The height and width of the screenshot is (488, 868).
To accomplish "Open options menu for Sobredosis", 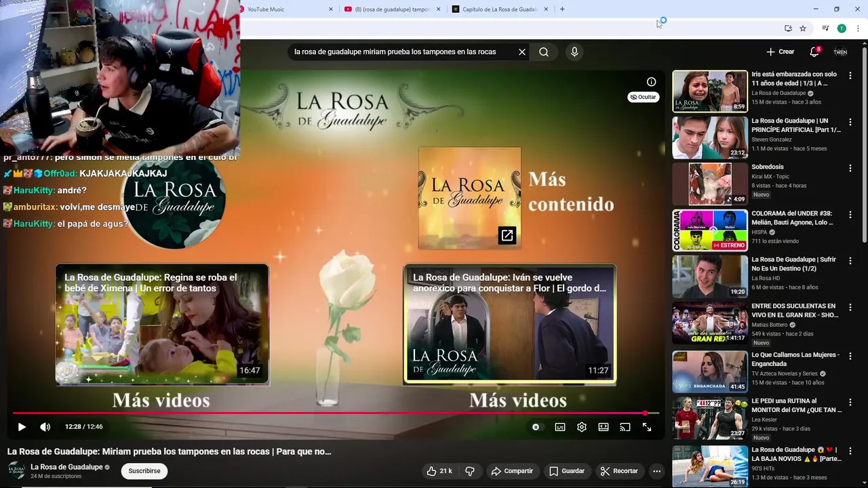I will click(x=850, y=168).
